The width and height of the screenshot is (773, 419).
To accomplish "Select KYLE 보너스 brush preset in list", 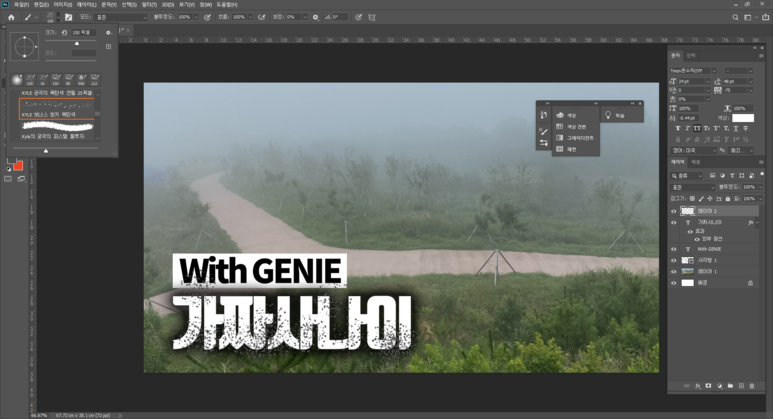I will (x=57, y=109).
